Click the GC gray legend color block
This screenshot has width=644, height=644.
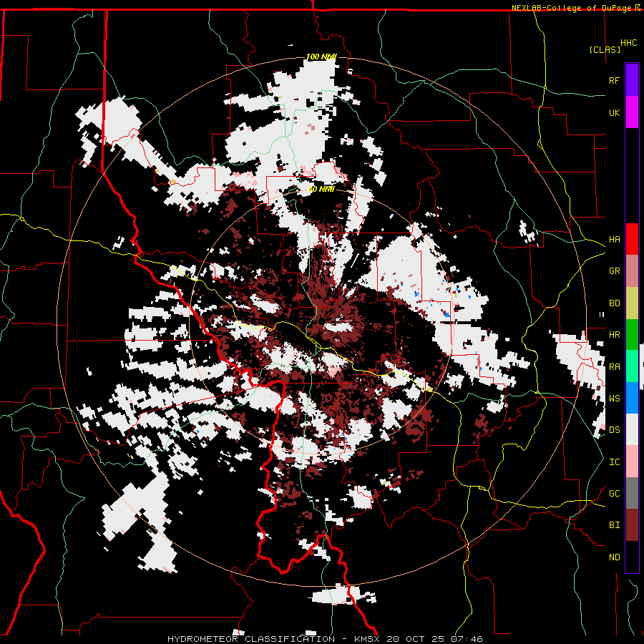[632, 493]
